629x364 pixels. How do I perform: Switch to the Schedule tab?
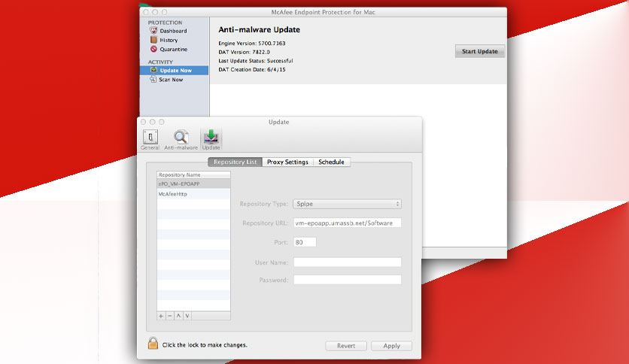click(x=331, y=162)
